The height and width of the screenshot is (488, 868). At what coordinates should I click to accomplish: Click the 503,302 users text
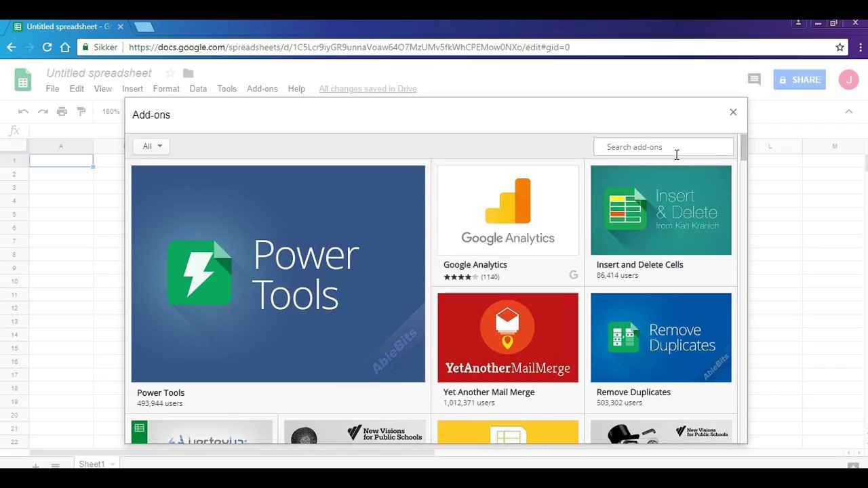click(619, 403)
